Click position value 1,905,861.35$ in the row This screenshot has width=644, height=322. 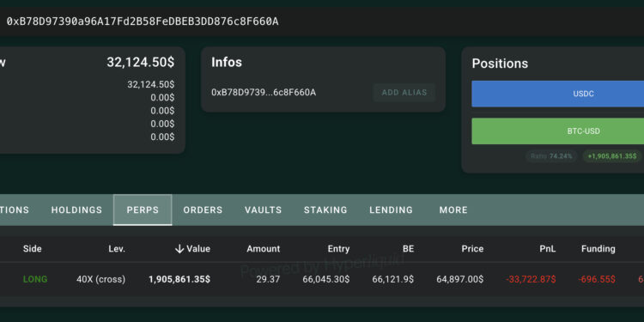click(179, 279)
